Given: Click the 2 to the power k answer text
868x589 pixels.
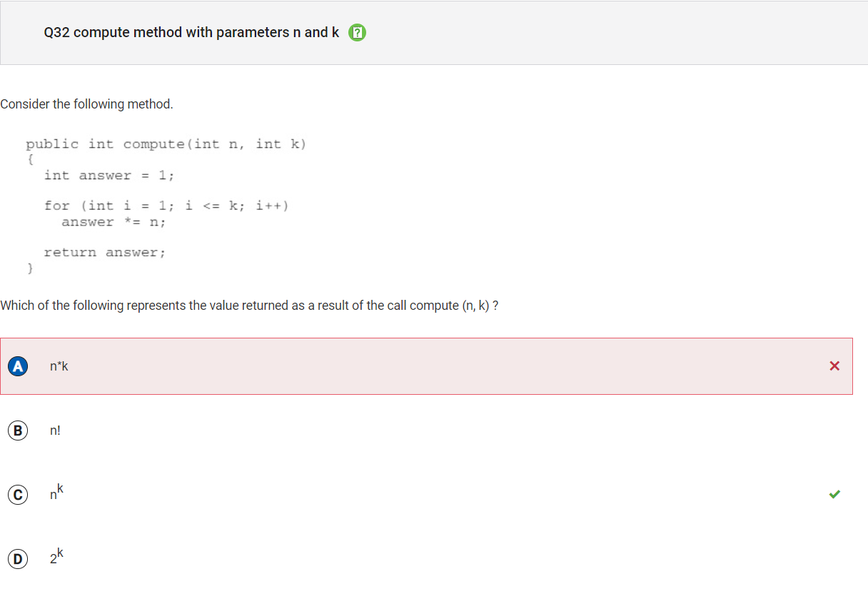Looking at the screenshot, I should pos(57,556).
